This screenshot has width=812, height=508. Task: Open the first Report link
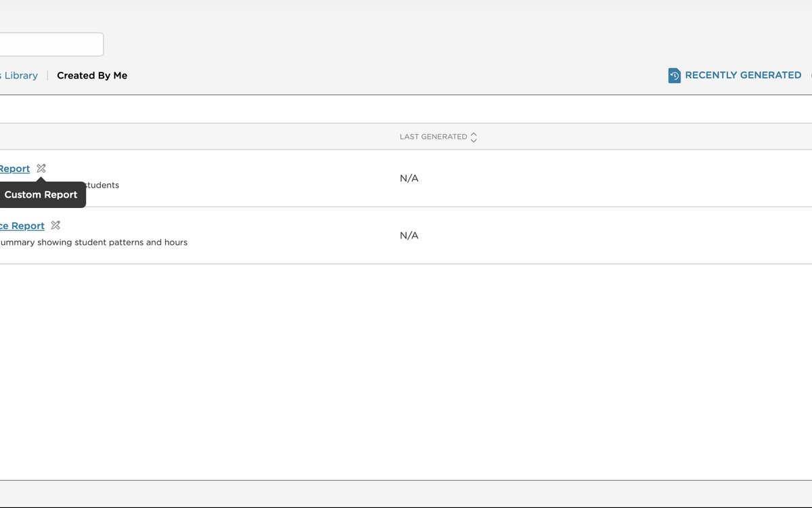[x=14, y=169]
